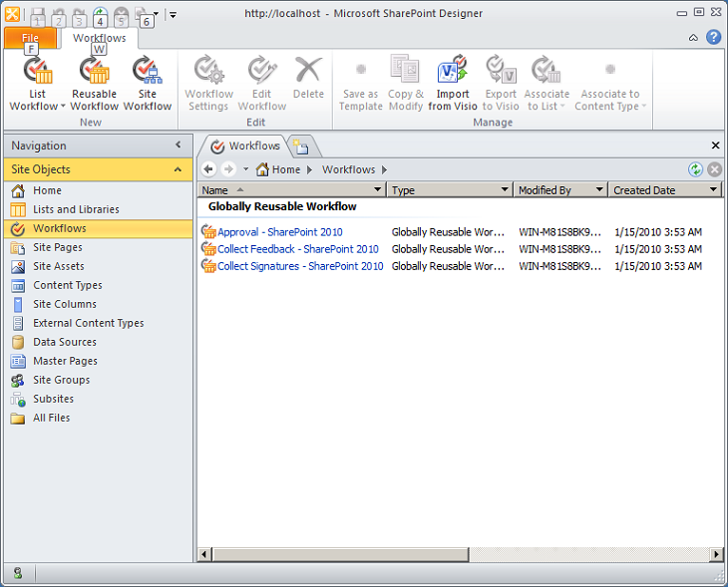
Task: Open Collect Feedback - SharePoint 2010
Action: pos(298,249)
